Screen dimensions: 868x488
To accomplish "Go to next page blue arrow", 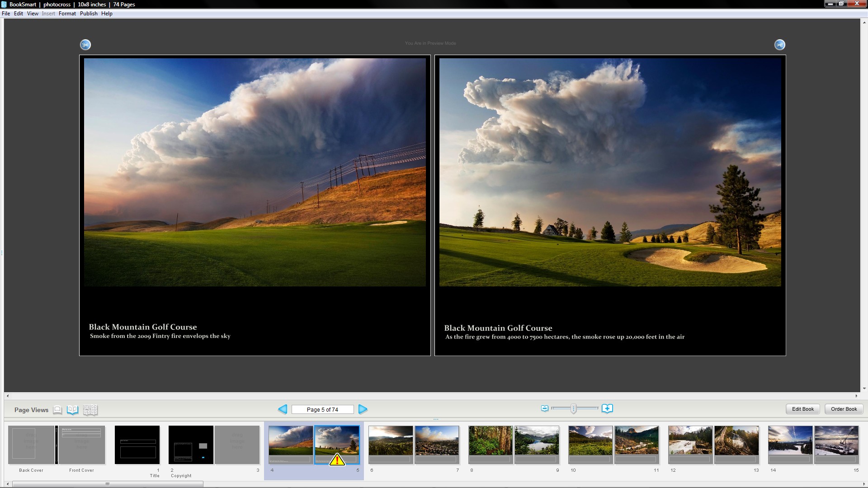I will [x=363, y=409].
